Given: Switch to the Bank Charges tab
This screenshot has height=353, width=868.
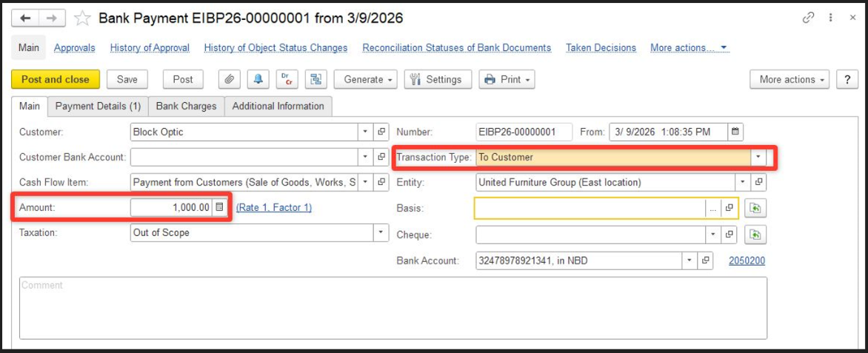Looking at the screenshot, I should pyautogui.click(x=186, y=107).
